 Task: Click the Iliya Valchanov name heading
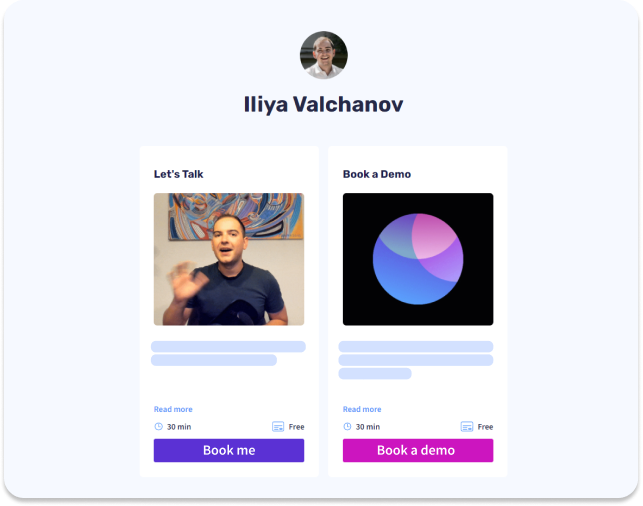[324, 104]
